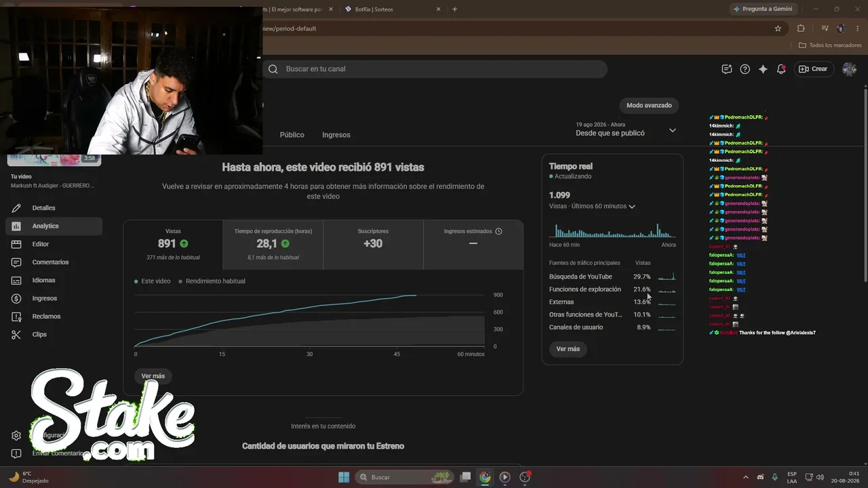Open the Detalles pencil icon in sidebar
The width and height of the screenshot is (868, 488).
[17, 208]
